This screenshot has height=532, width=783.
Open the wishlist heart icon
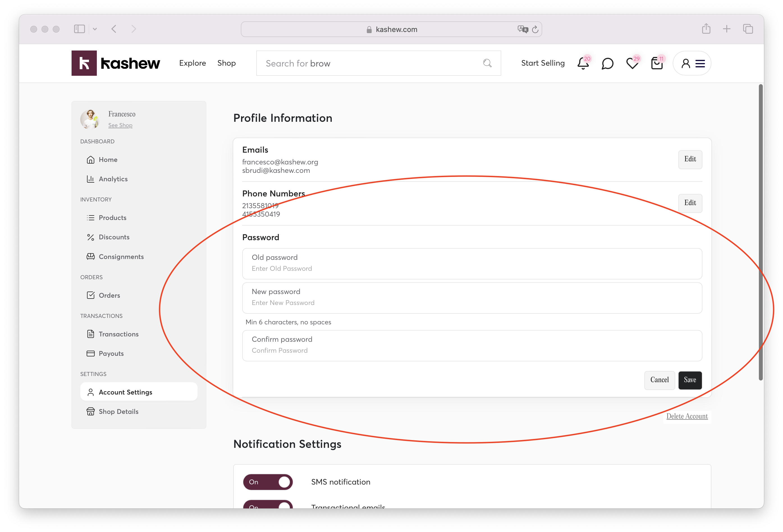[x=632, y=63]
